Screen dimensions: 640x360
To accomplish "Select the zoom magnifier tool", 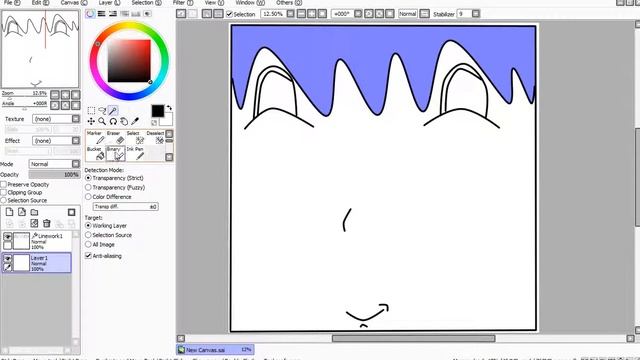I will coord(102,121).
